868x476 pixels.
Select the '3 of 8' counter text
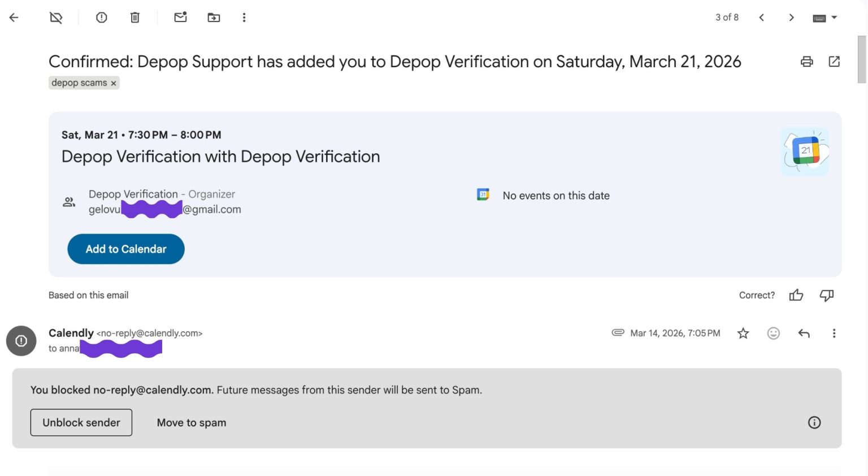click(x=727, y=18)
